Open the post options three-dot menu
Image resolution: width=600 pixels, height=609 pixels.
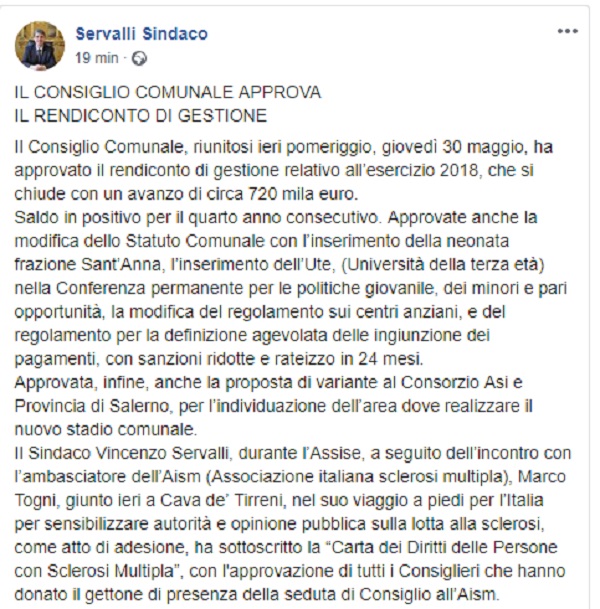pos(568,31)
